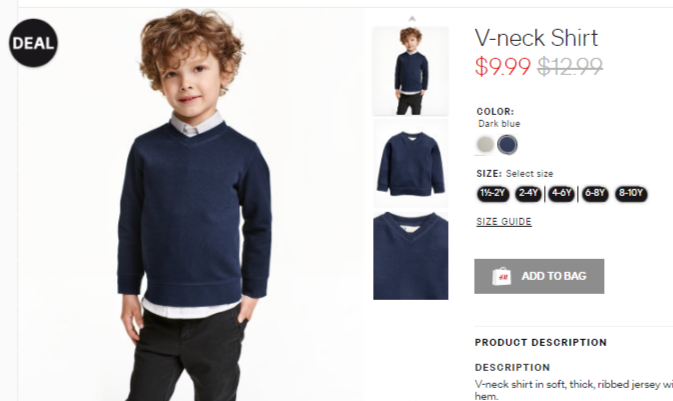This screenshot has height=401, width=673.
Task: Select the light grey color swatch
Action: [x=485, y=144]
